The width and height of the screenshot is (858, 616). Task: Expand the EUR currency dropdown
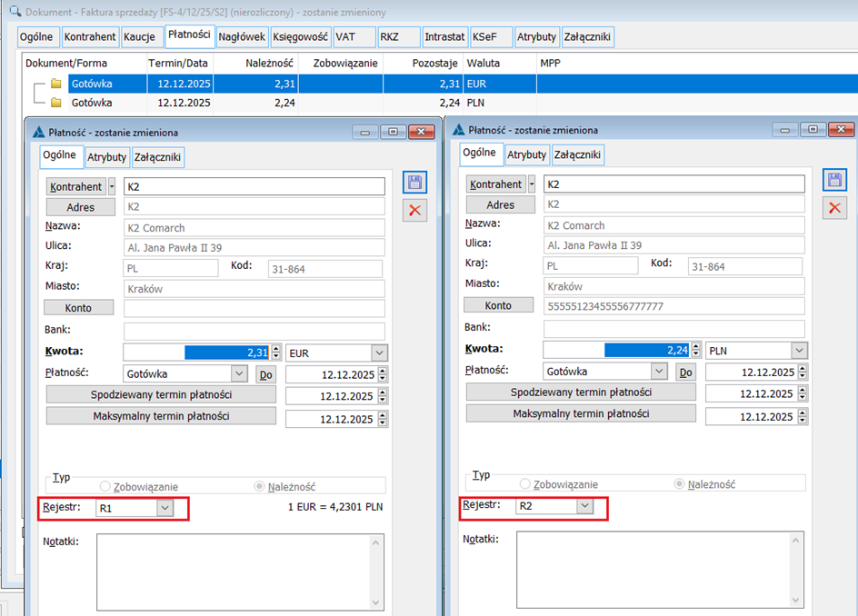coord(379,353)
